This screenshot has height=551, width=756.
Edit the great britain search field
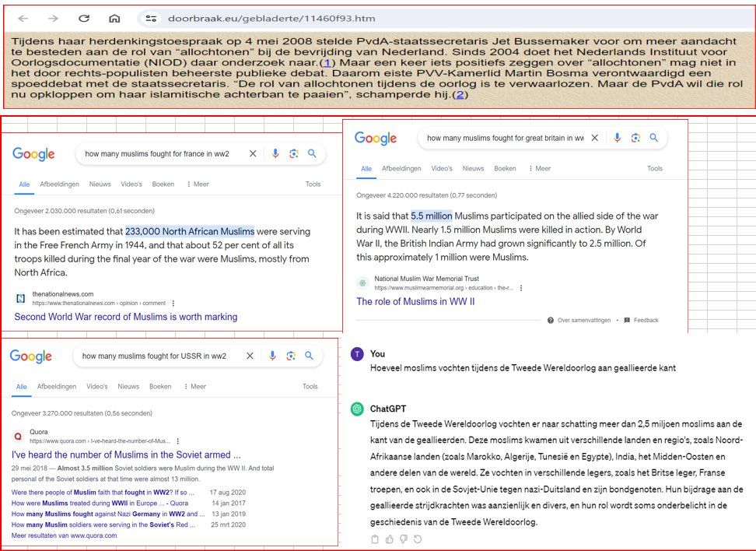coord(506,138)
